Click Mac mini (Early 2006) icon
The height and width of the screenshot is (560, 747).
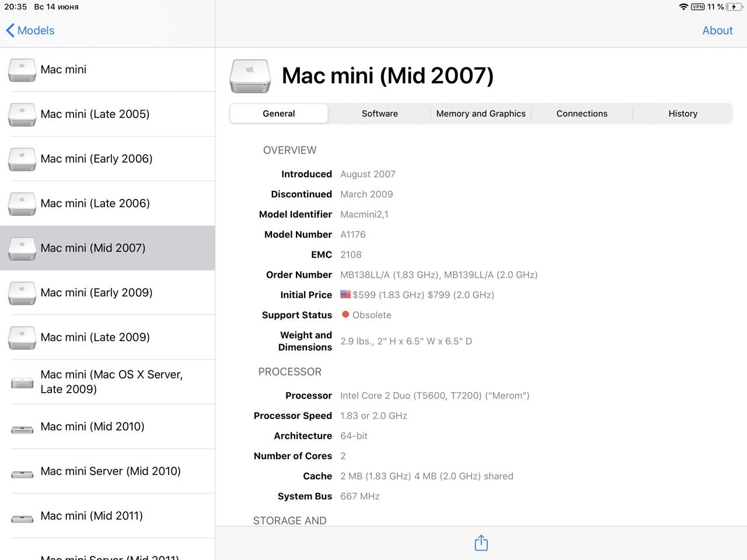22,159
